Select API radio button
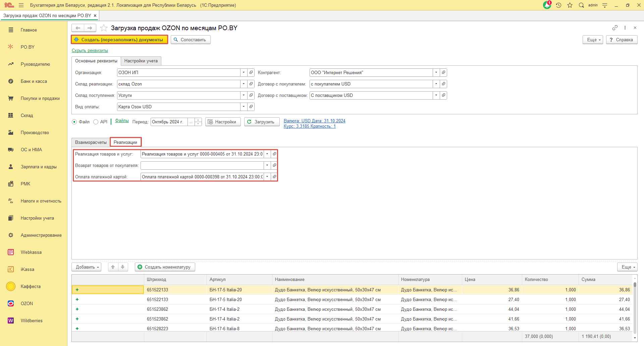Image resolution: width=644 pixels, height=346 pixels. (96, 122)
